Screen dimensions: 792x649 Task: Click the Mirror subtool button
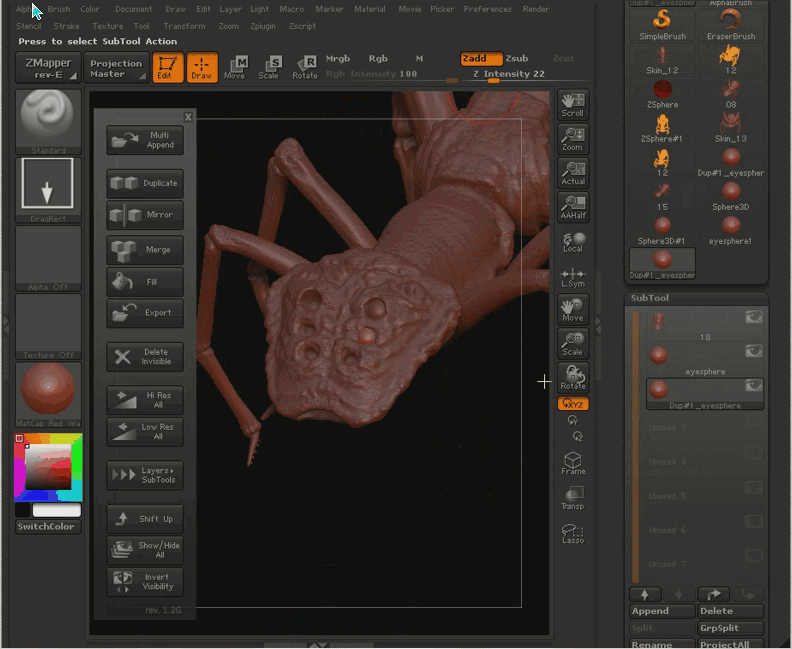point(145,215)
